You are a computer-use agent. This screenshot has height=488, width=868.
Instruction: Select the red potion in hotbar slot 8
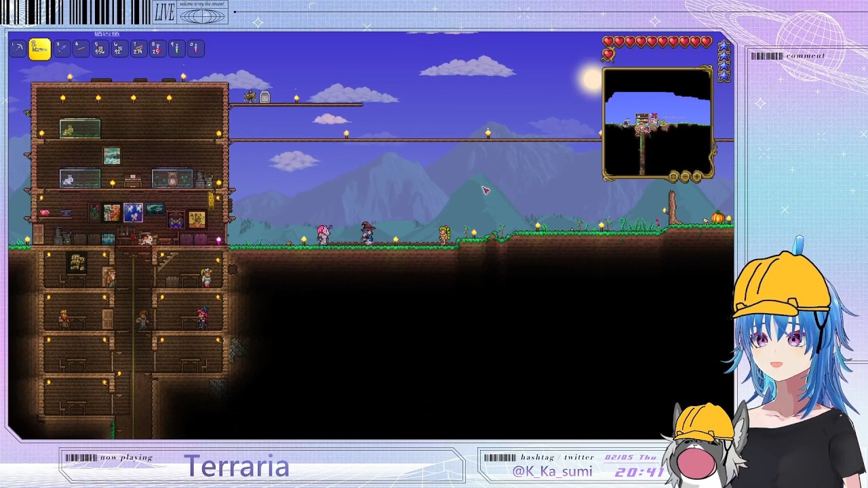point(157,49)
